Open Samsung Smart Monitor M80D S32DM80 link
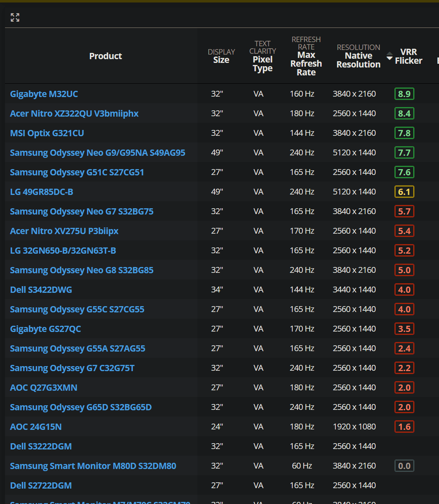Viewport: 439px width, 504px height. pos(93,466)
